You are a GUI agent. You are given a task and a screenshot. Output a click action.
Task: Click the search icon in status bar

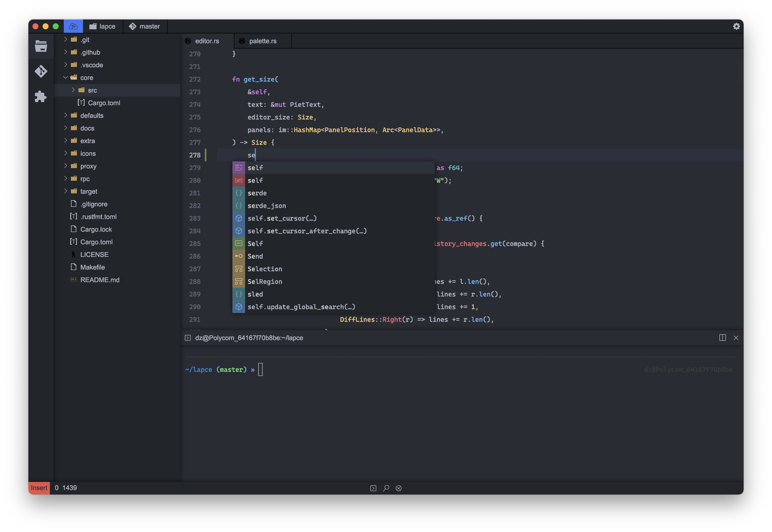(386, 488)
